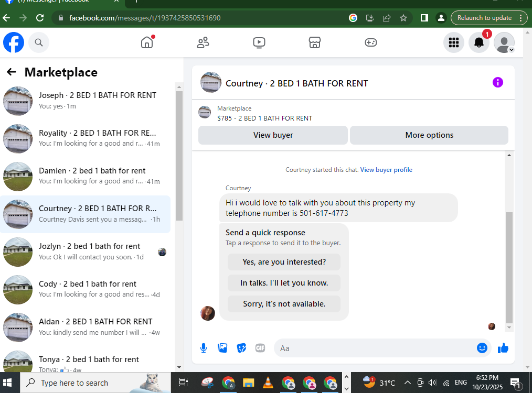Click Relaunch to update button
Image resolution: width=532 pixels, height=393 pixels.
[x=484, y=18]
